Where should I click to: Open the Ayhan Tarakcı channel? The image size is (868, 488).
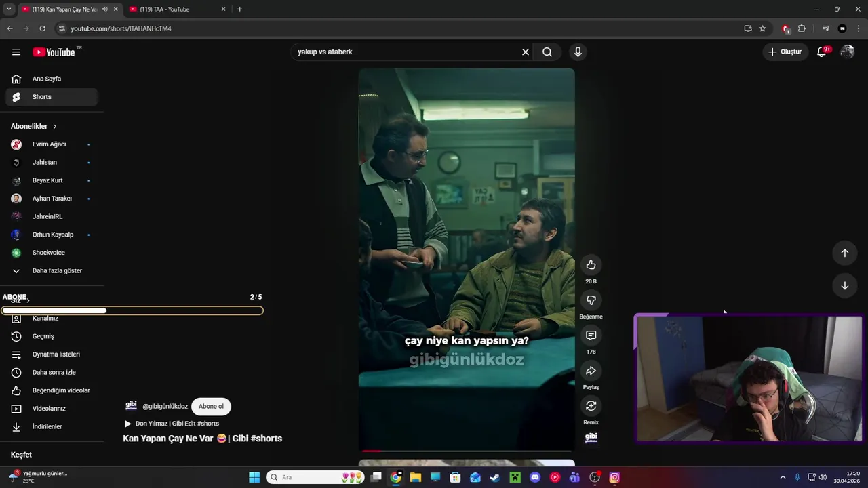pos(52,199)
